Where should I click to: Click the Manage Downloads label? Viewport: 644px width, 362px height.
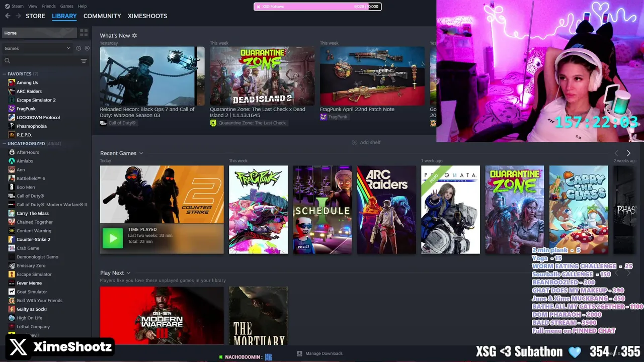pyautogui.click(x=324, y=353)
